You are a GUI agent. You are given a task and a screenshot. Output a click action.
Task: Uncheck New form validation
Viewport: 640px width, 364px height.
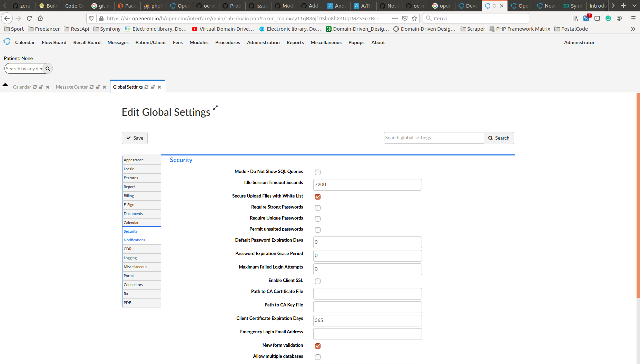click(318, 346)
